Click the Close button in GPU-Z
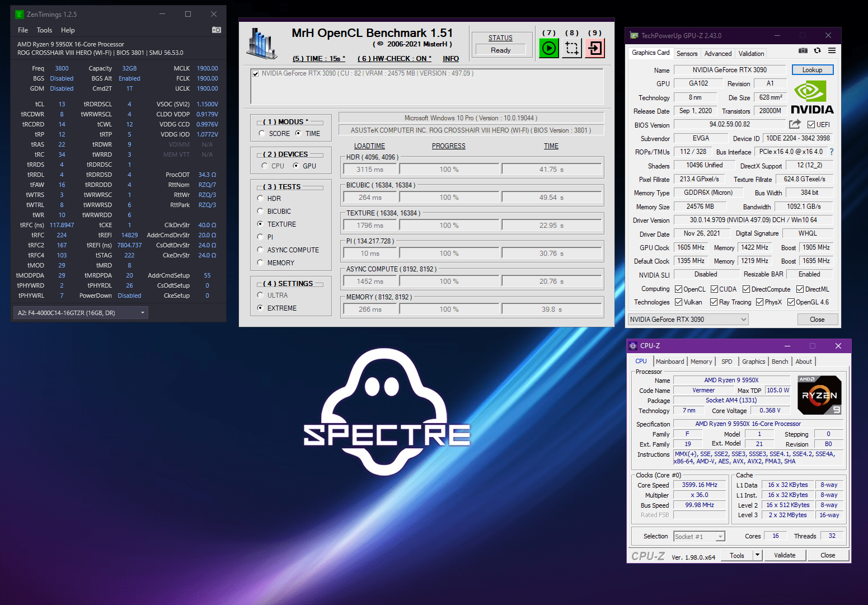Viewport: 868px width, 605px height. 817,320
